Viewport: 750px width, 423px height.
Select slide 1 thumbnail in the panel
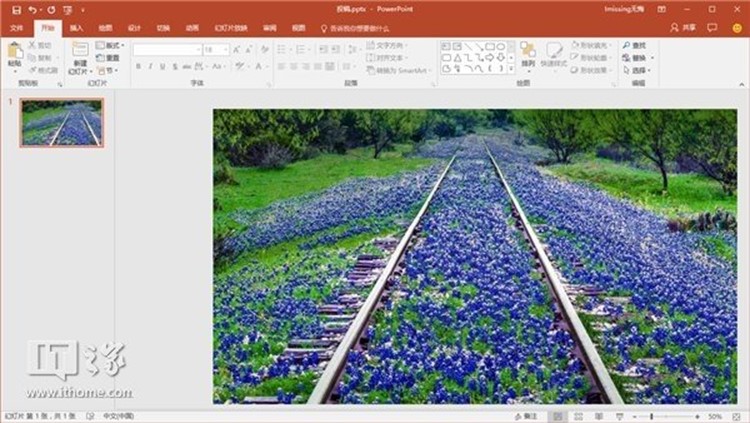[62, 122]
